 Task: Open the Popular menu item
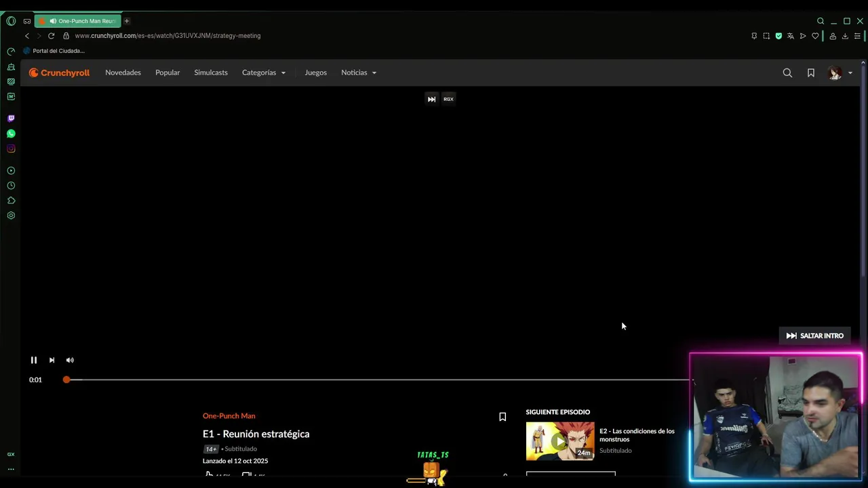pos(167,73)
